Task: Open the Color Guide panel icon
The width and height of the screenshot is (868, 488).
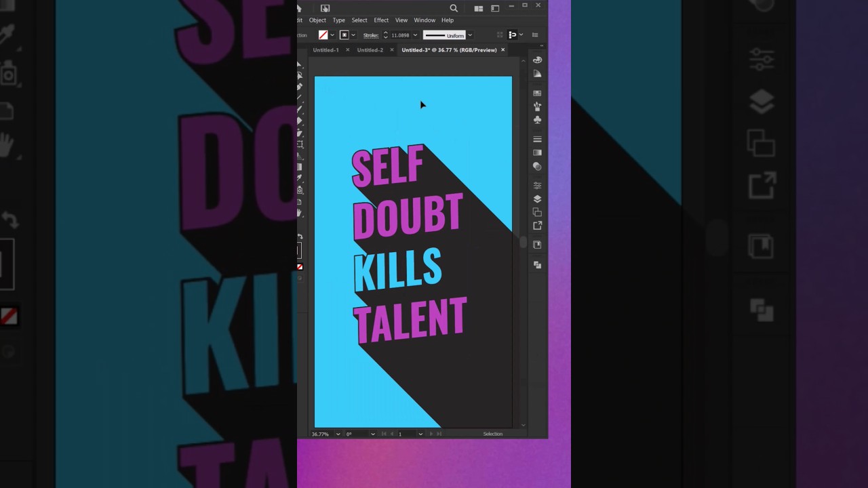Action: [x=538, y=73]
